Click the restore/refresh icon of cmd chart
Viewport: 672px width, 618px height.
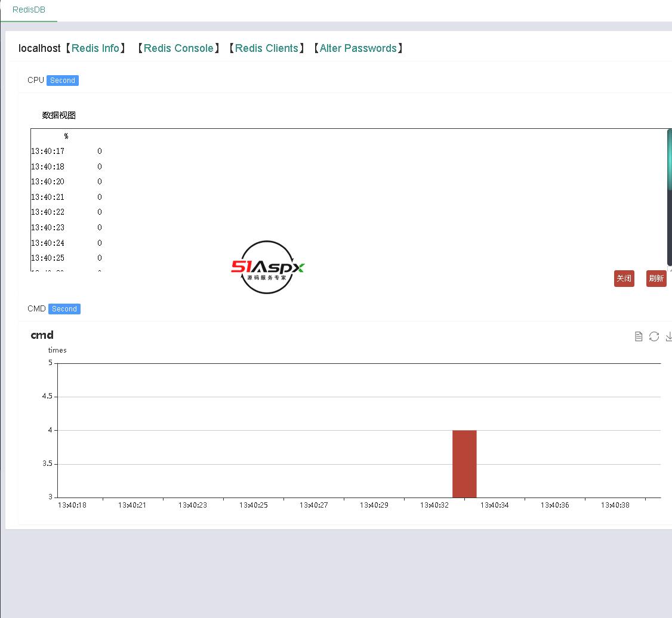point(654,336)
